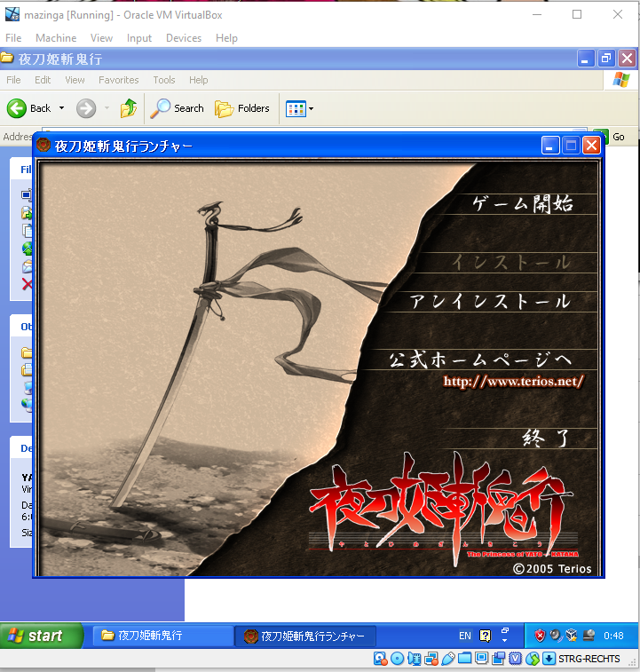This screenshot has height=672, width=640.
Task: Open VirtualBox File menu
Action: (x=13, y=38)
